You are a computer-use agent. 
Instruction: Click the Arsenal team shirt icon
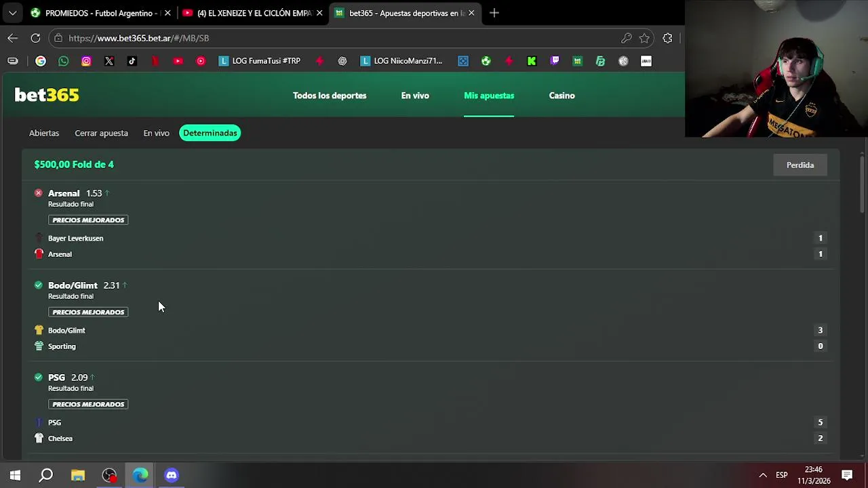click(39, 253)
